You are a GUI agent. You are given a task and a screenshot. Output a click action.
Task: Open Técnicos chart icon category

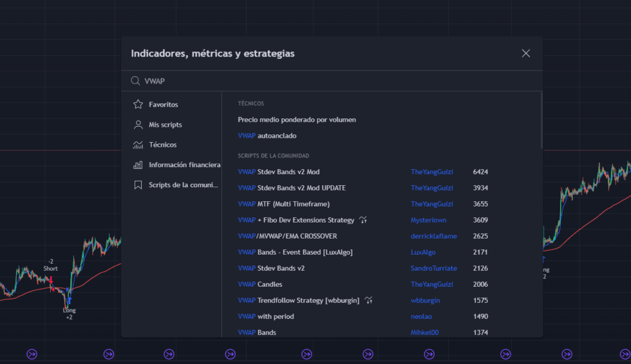pyautogui.click(x=138, y=145)
